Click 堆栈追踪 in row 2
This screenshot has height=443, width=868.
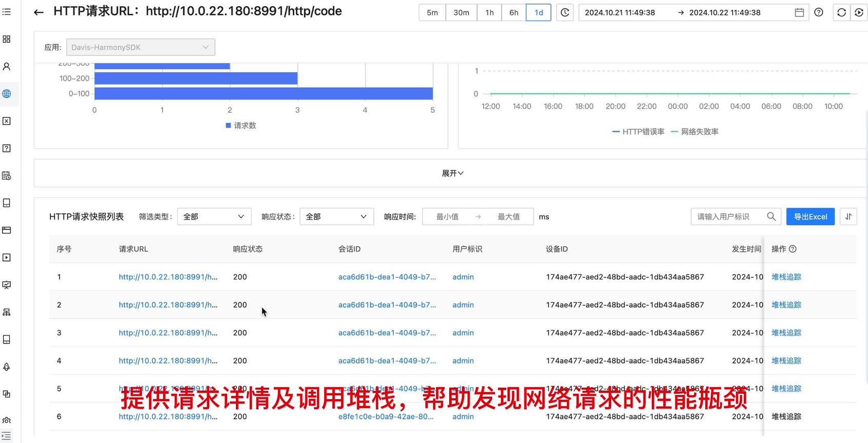786,305
